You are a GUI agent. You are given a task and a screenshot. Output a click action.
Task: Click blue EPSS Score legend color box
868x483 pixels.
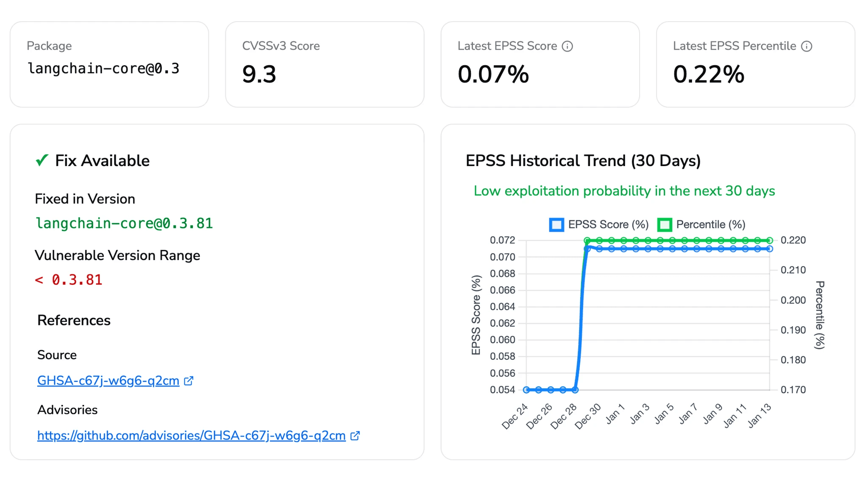[x=556, y=225]
